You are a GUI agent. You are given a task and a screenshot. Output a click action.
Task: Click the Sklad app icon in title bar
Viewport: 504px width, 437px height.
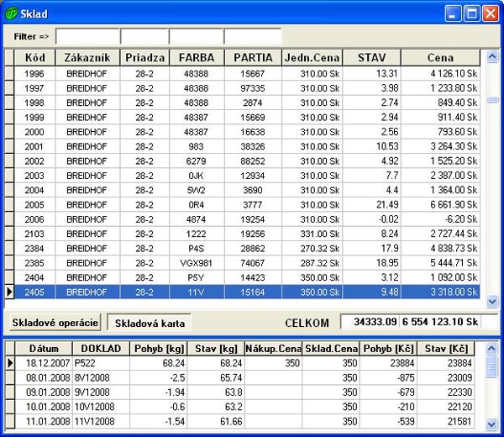coord(12,13)
